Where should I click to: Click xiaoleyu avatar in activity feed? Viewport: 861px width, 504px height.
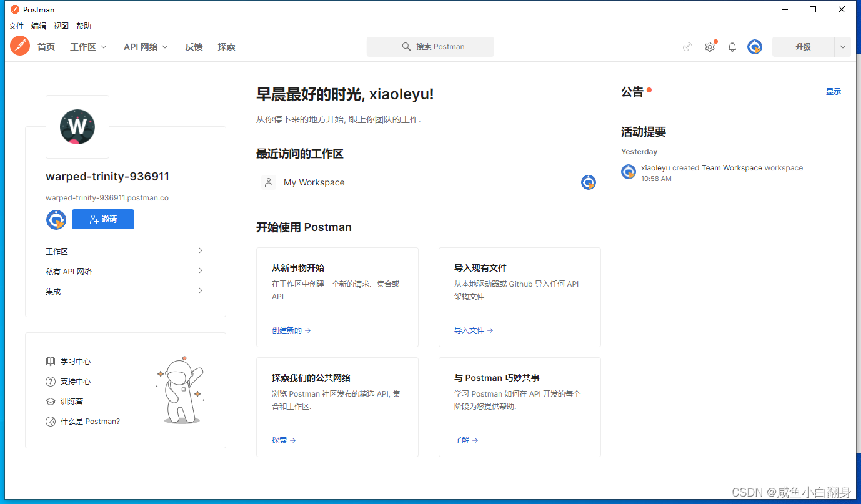point(629,172)
